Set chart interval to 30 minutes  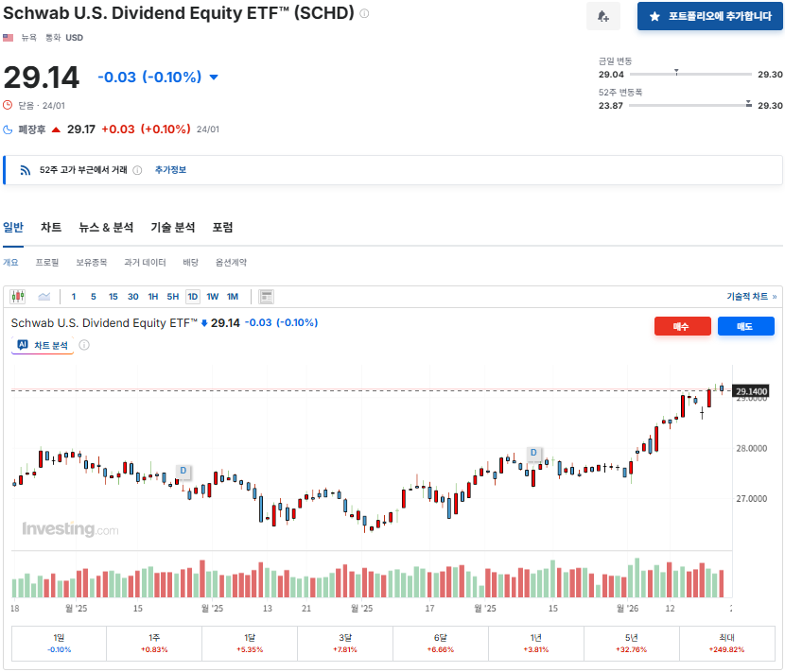[133, 297]
